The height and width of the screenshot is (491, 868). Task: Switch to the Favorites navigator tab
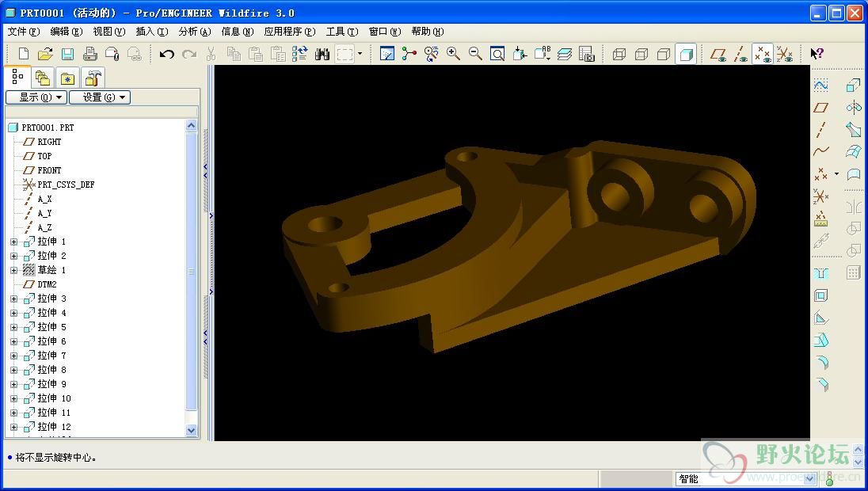[67, 78]
